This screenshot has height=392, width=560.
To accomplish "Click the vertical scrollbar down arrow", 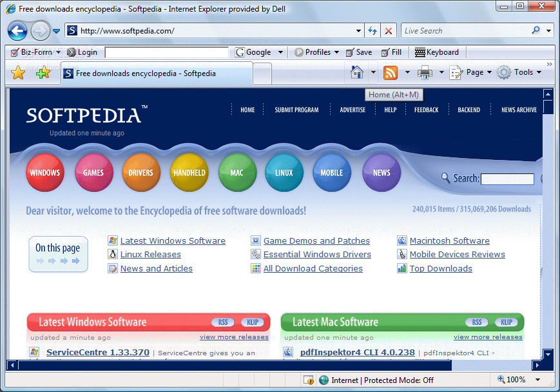I will pyautogui.click(x=548, y=354).
